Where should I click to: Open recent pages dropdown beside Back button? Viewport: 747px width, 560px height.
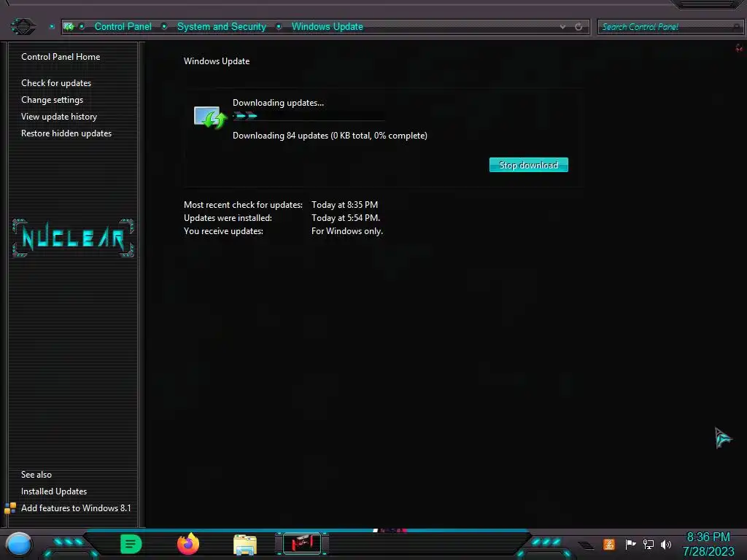click(52, 27)
